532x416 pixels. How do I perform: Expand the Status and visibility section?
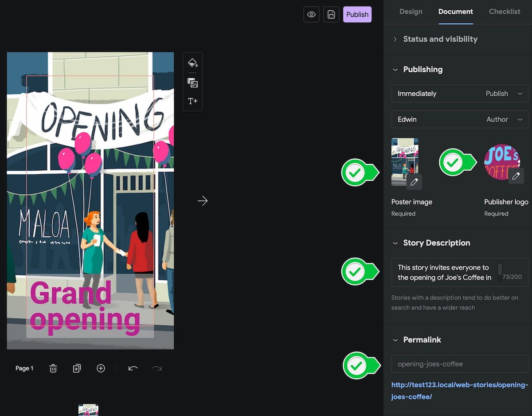[x=440, y=39]
